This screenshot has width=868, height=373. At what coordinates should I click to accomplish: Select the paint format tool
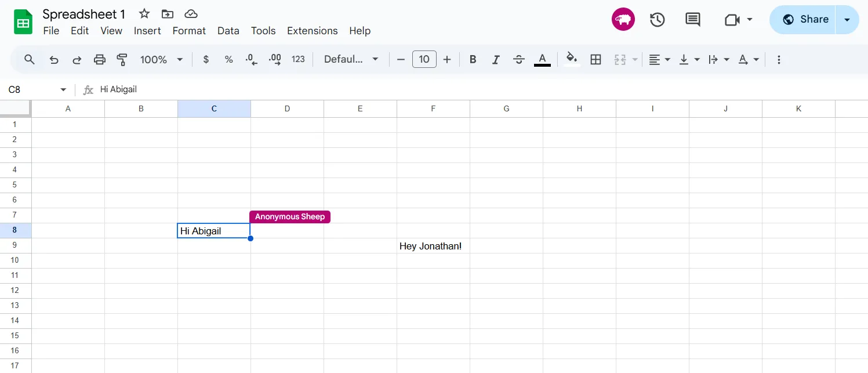(122, 59)
